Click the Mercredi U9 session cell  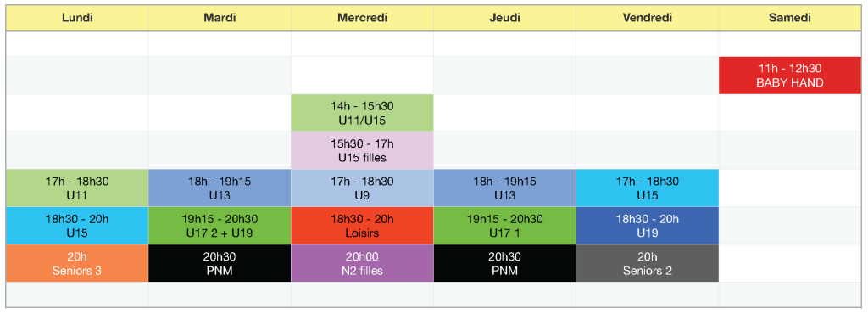(x=362, y=188)
